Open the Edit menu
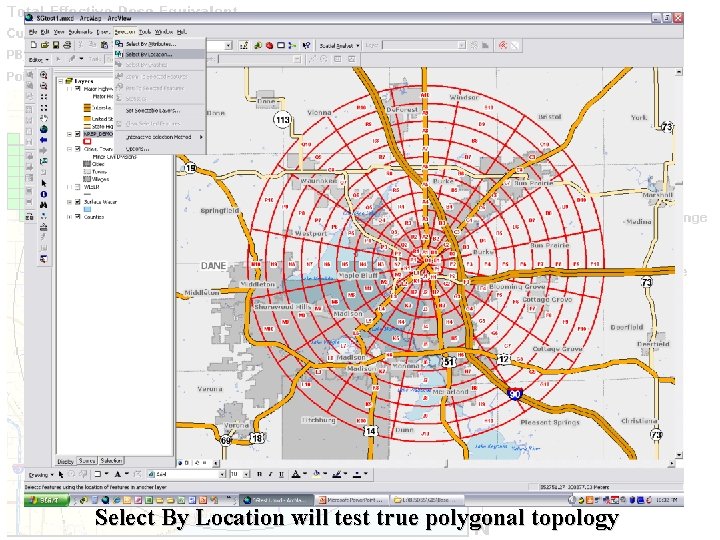The height and width of the screenshot is (540, 720). (x=45, y=32)
